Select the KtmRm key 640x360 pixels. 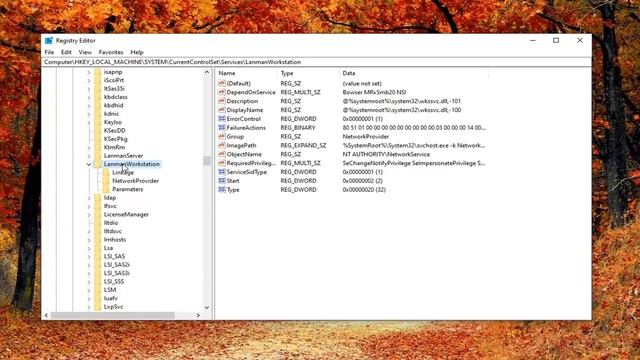(x=114, y=147)
